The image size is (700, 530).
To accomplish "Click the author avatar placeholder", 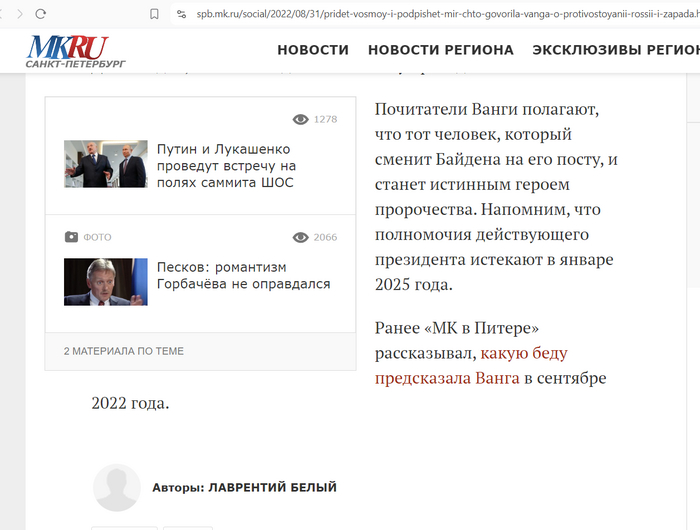I will (x=117, y=488).
